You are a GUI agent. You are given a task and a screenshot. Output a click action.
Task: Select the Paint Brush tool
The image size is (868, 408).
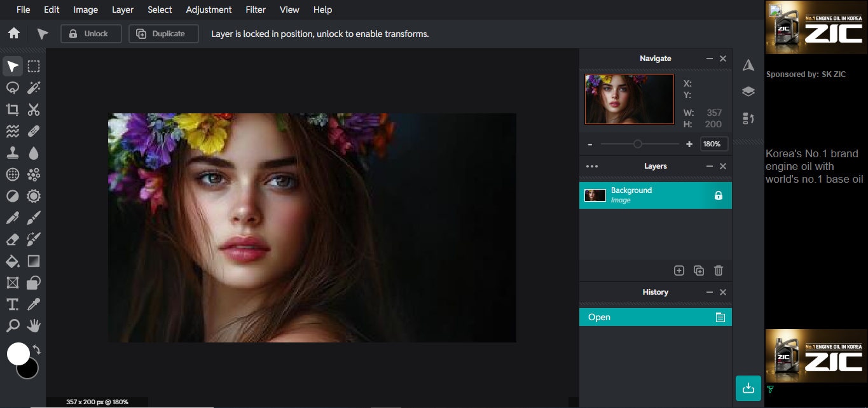point(34,218)
